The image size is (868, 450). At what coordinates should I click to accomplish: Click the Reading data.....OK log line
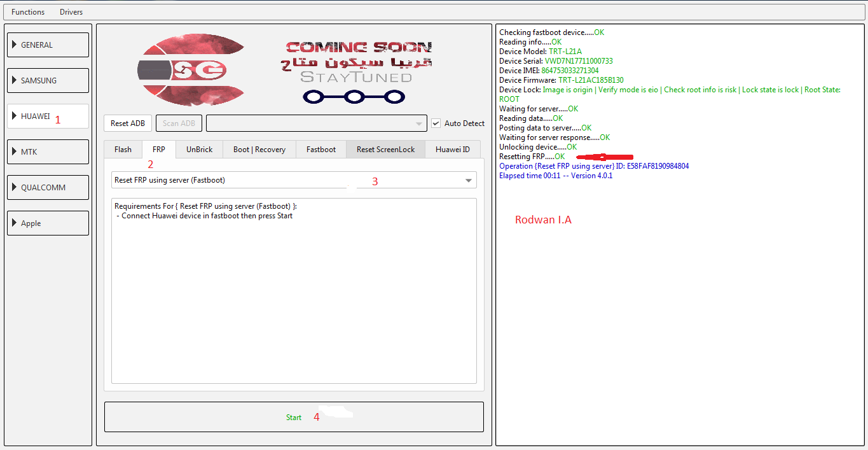coord(531,118)
